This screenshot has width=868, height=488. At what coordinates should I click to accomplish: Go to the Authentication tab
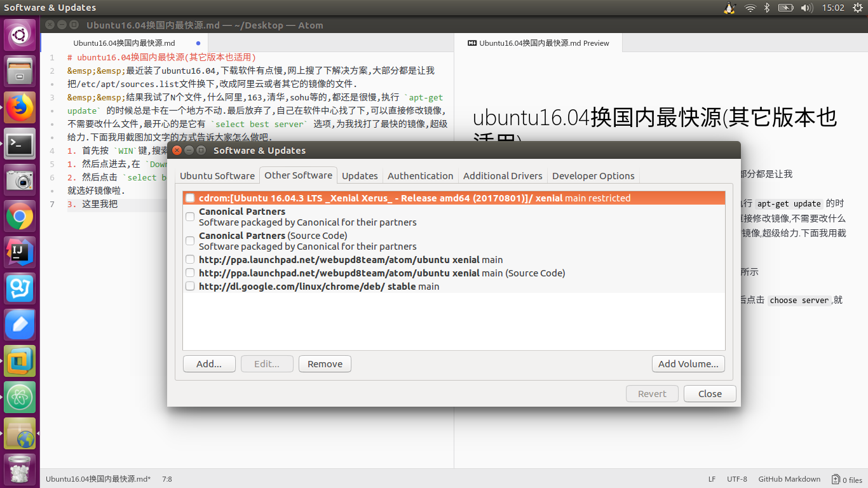point(421,176)
